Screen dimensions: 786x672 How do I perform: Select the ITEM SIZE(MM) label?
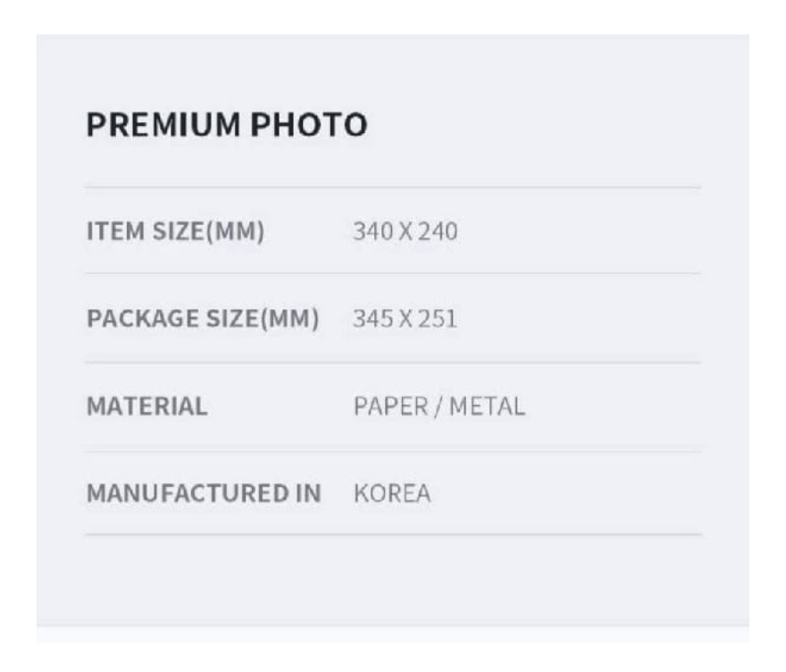pos(175,231)
